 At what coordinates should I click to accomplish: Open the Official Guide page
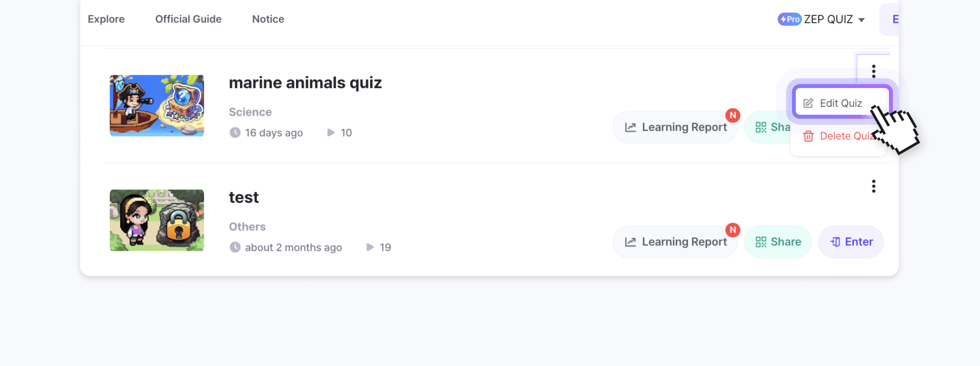188,19
